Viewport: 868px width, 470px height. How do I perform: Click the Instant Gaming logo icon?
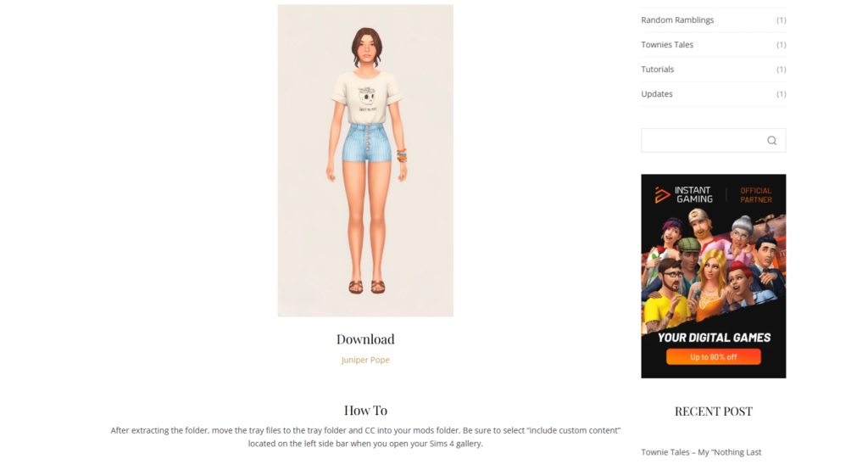[x=661, y=195]
